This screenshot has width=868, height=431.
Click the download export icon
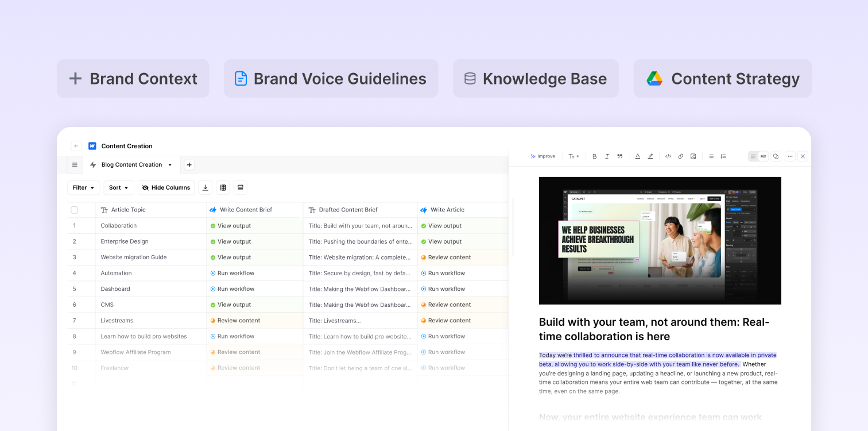point(206,188)
